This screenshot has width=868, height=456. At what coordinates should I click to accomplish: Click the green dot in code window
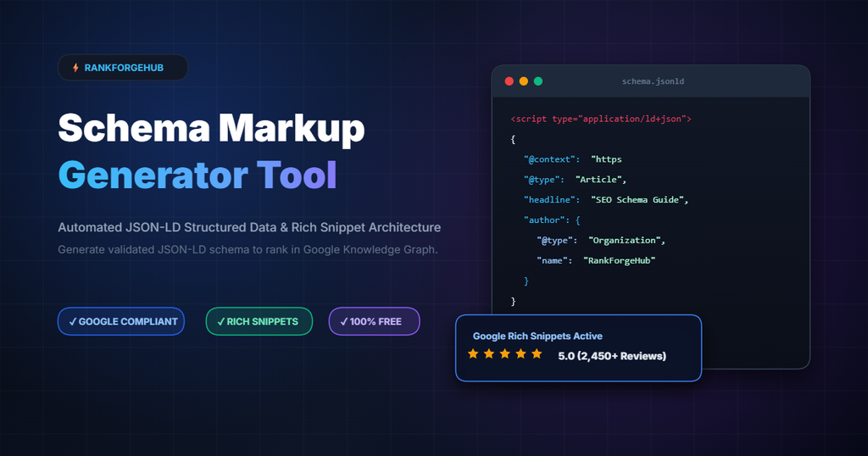[x=538, y=81]
